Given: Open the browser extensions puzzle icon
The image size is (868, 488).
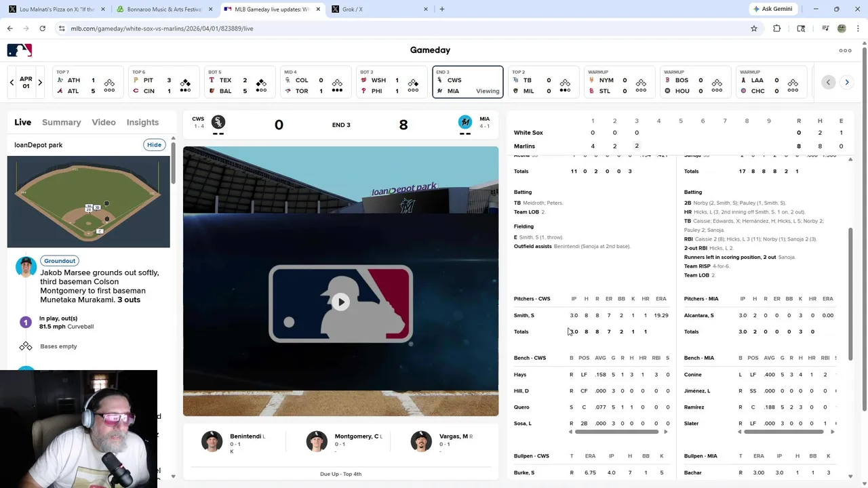Looking at the screenshot, I should pos(777,28).
